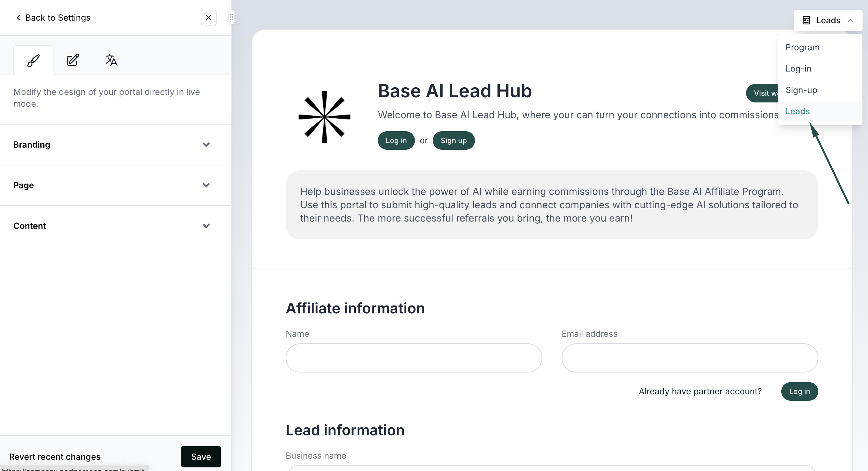The image size is (868, 471).
Task: Click Revert recent changes
Action: (55, 456)
